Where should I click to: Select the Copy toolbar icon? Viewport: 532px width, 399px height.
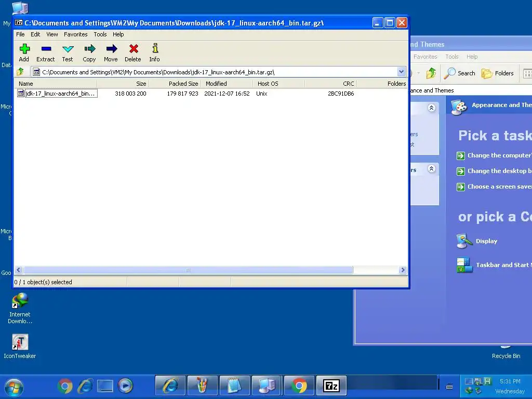[x=89, y=52]
